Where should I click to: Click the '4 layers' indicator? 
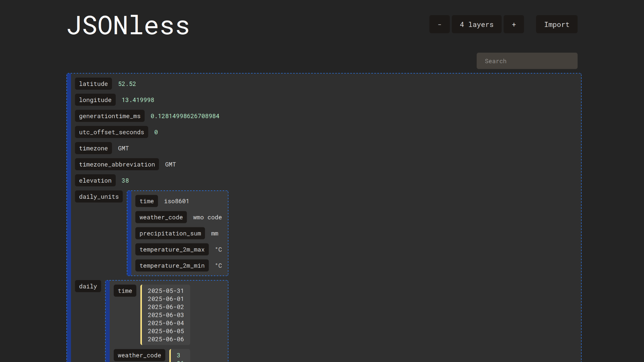tap(477, 24)
